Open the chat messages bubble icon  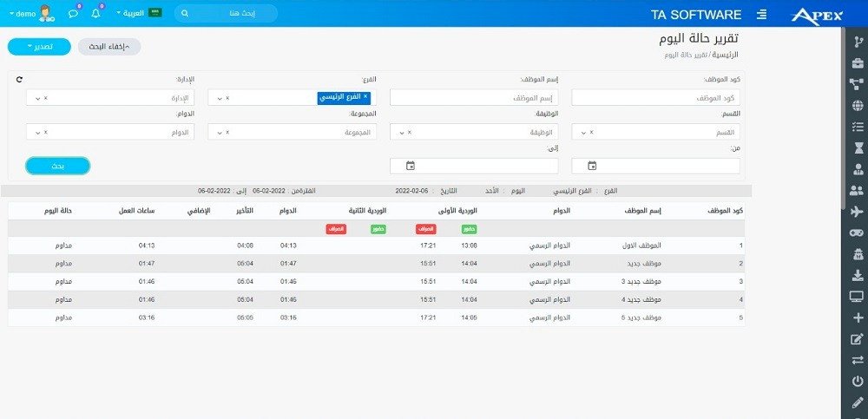click(x=73, y=14)
